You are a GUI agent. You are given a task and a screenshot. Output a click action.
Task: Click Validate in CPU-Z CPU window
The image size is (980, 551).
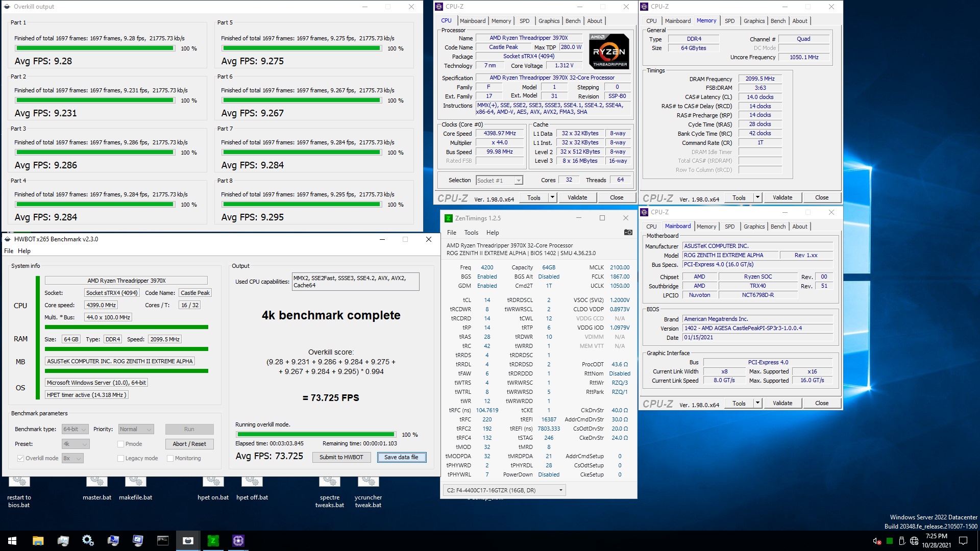click(577, 197)
